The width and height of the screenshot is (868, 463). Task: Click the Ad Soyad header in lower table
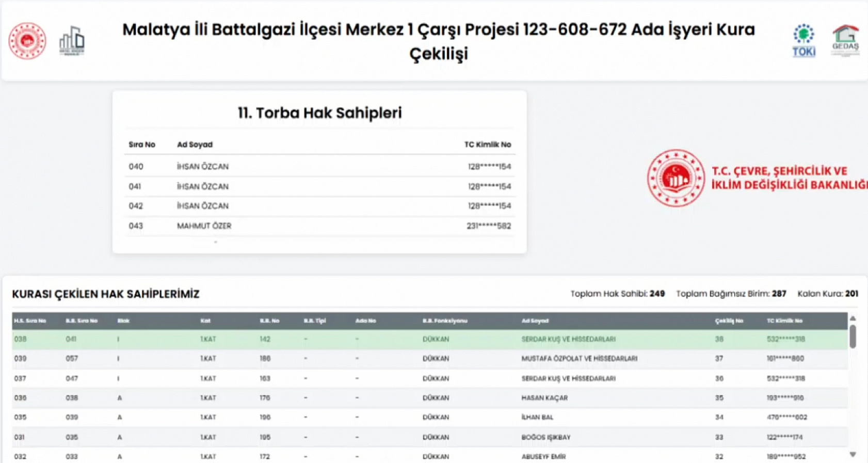535,321
